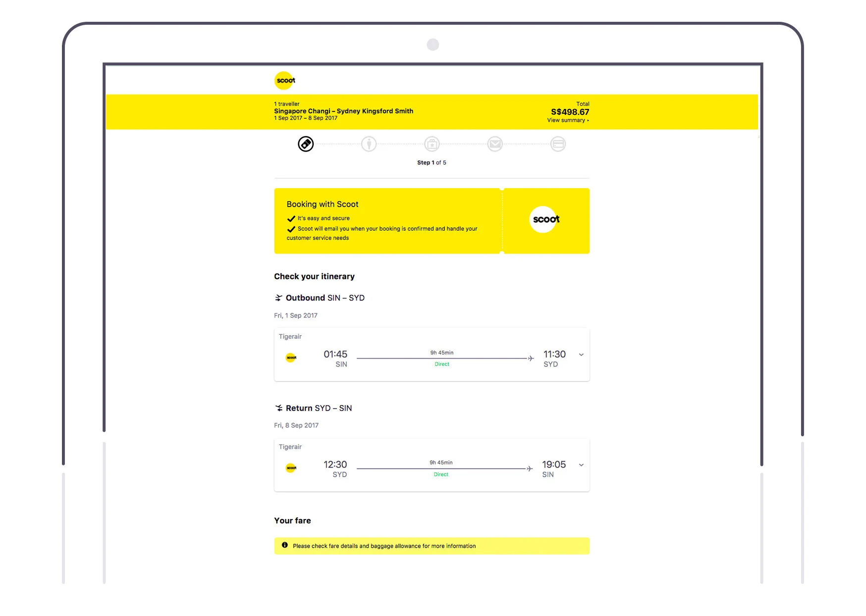Select the email contact step icon
This screenshot has width=866, height=616.
point(495,144)
